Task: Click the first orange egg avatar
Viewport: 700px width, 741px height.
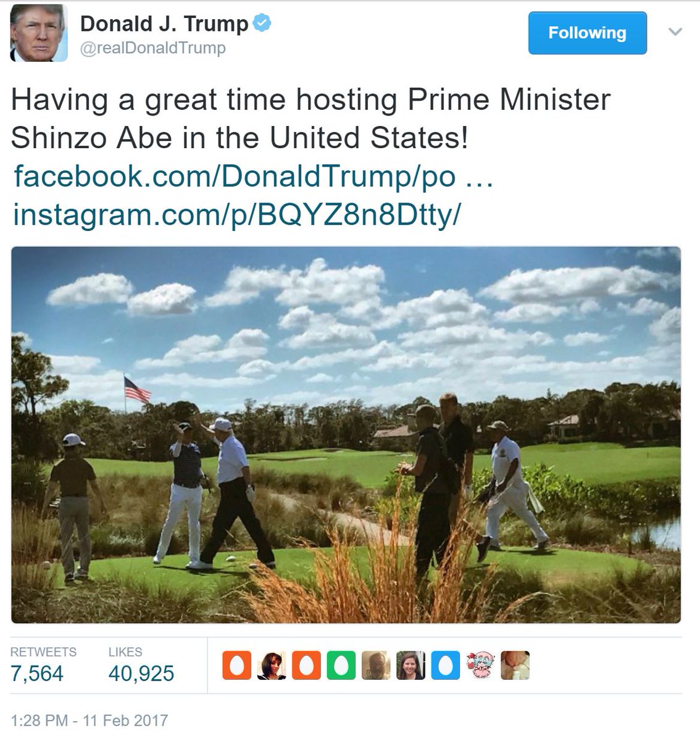Action: tap(237, 665)
